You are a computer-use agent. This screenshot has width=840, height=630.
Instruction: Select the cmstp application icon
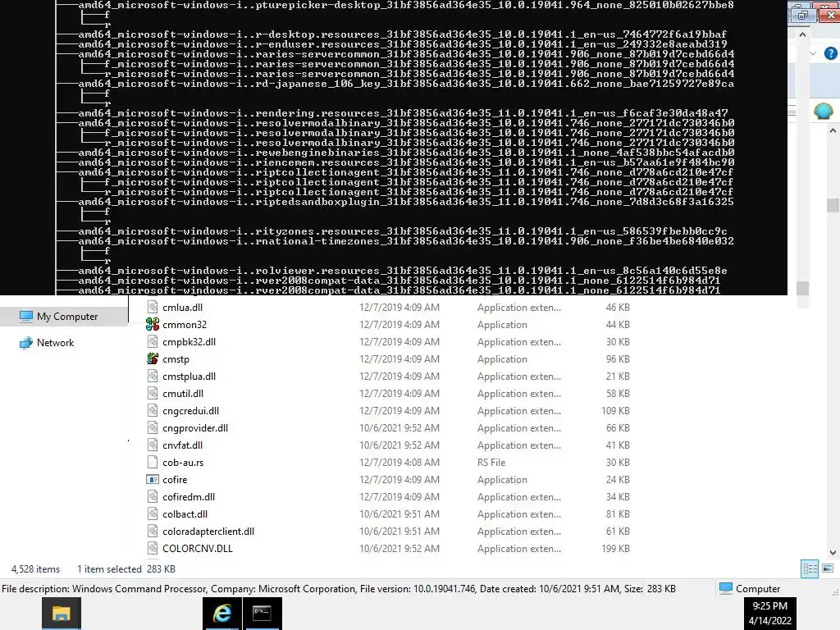(x=152, y=358)
